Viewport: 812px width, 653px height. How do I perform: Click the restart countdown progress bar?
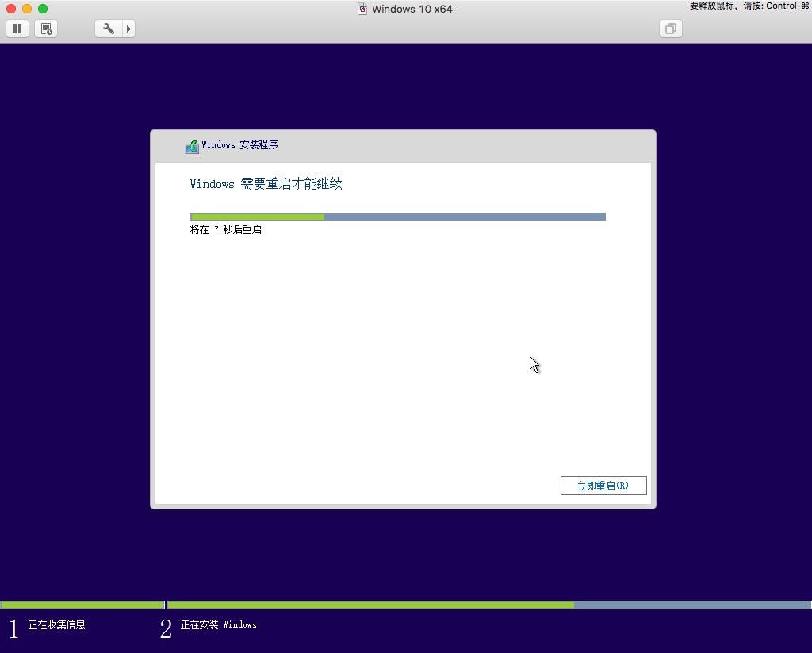pyautogui.click(x=398, y=217)
